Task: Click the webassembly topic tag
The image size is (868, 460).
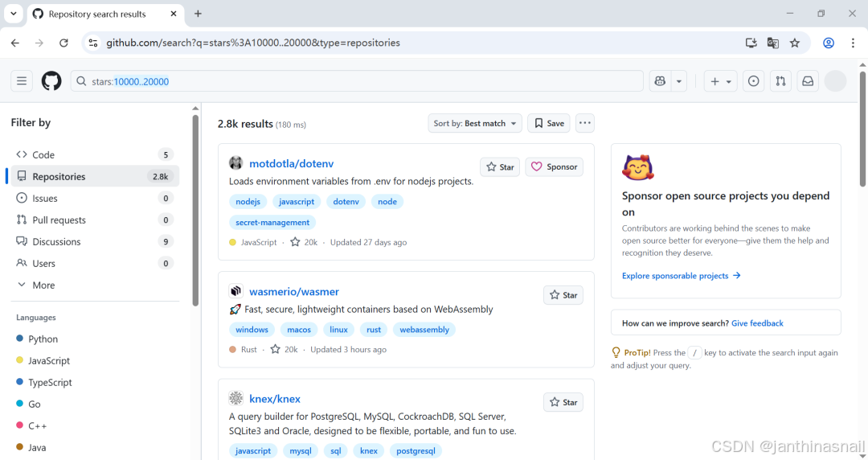Action: (x=424, y=329)
